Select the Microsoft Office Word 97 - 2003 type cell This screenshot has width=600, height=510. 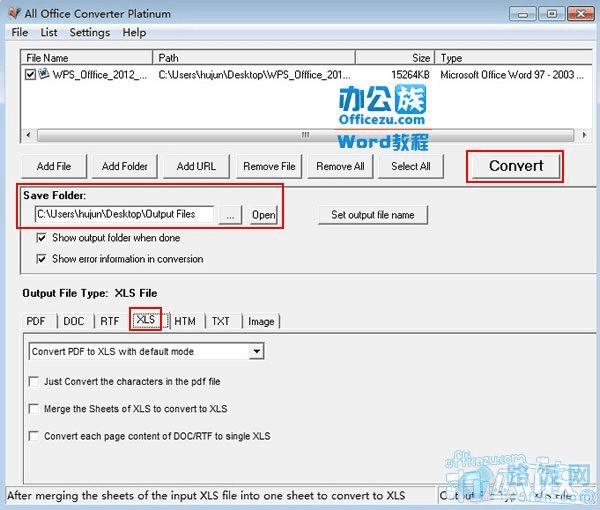512,75
